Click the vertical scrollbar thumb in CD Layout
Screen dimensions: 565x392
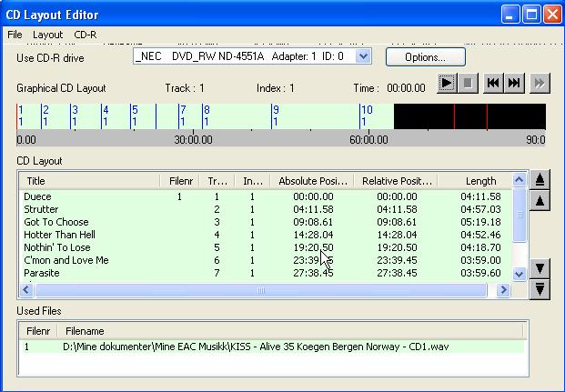point(520,215)
